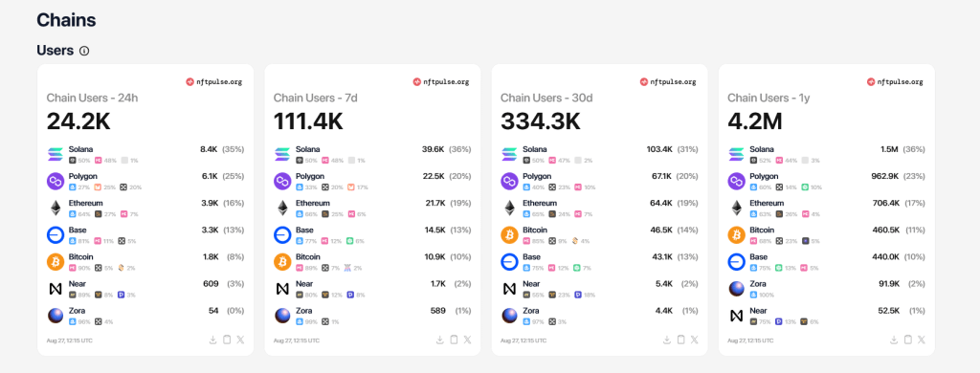980x373 pixels.
Task: Share Chain Users 1y card on X
Action: tap(922, 340)
